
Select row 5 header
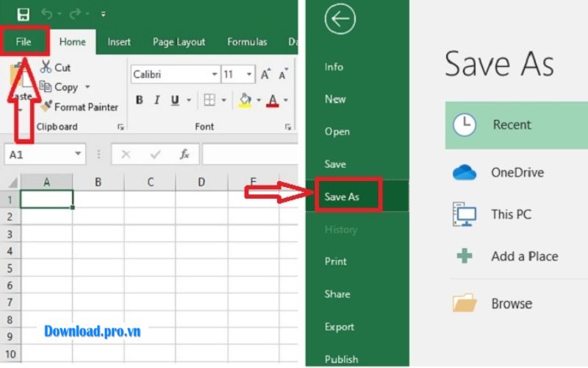10,269
